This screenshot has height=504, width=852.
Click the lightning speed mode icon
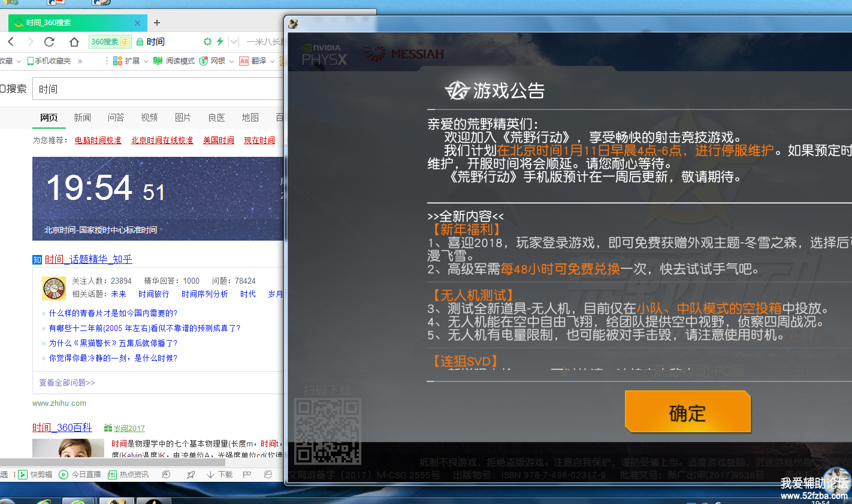pos(220,41)
